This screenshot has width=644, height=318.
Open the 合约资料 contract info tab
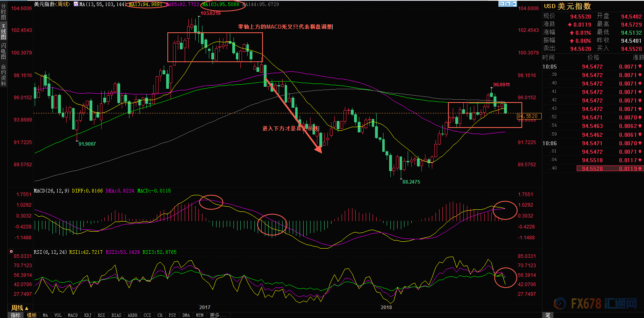pyautogui.click(x=3, y=75)
